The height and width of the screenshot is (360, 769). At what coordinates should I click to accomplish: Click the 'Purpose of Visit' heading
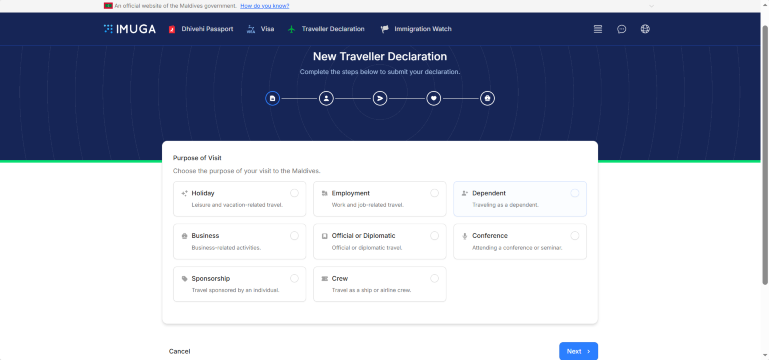(x=197, y=158)
